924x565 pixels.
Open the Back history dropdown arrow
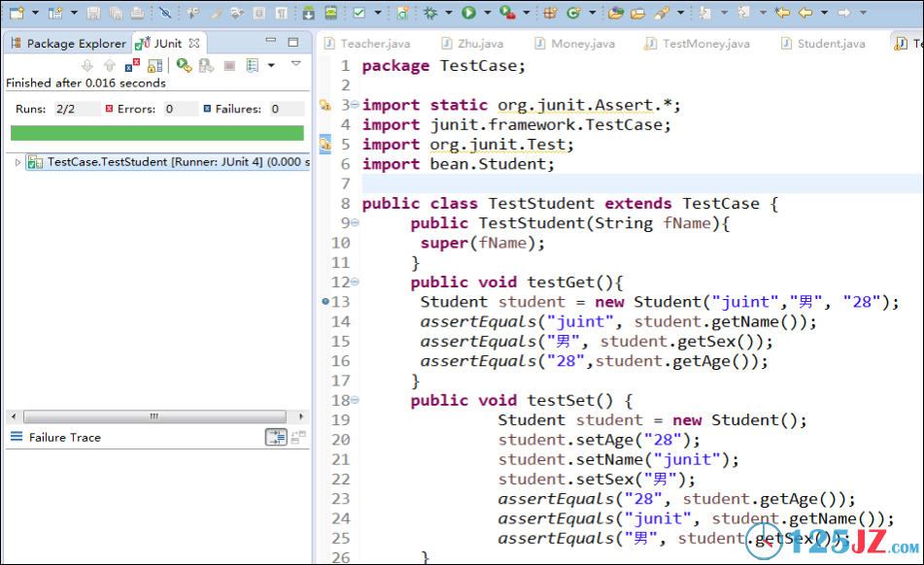825,13
